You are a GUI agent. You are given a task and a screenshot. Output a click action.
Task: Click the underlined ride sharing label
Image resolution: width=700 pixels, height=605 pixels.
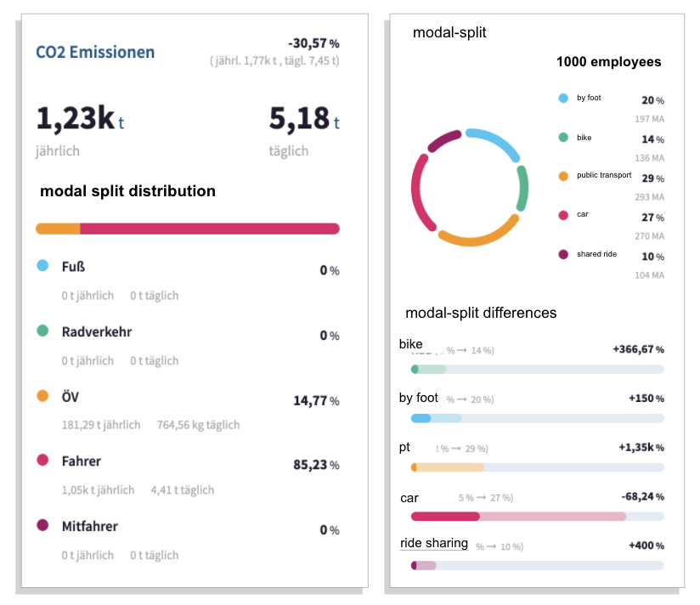point(434,543)
